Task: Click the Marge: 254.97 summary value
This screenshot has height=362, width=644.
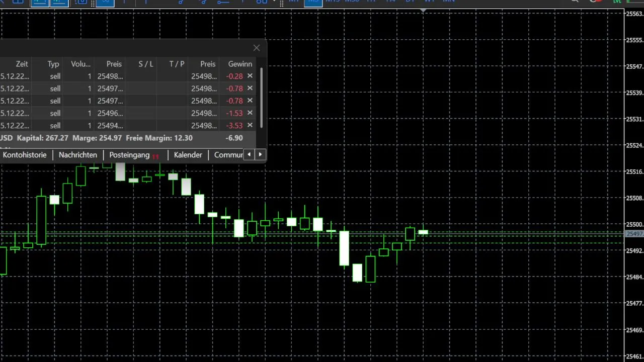Action: [97, 138]
